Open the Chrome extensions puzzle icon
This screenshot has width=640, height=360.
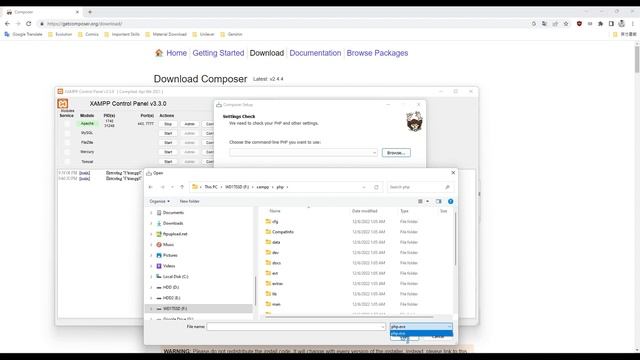pos(600,24)
